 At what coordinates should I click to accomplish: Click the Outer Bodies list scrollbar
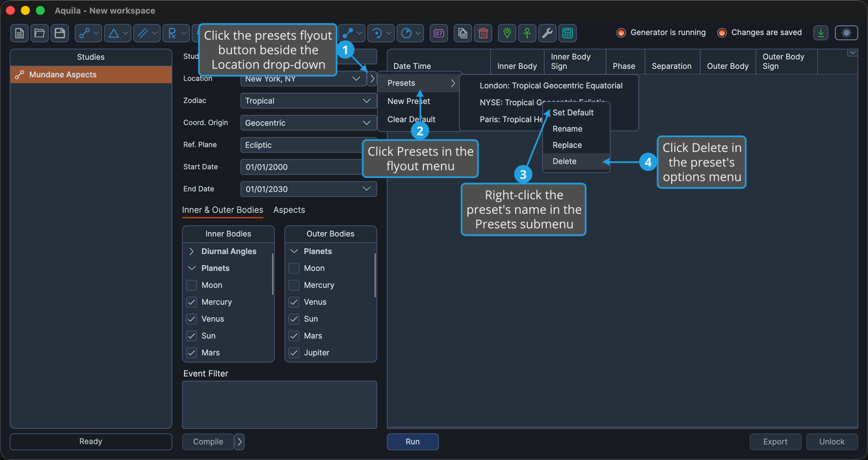click(375, 274)
